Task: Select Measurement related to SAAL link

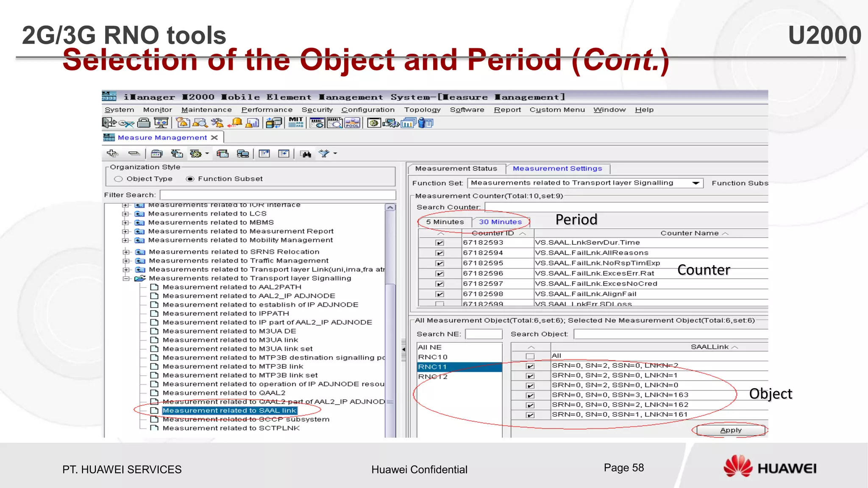Action: click(x=229, y=410)
